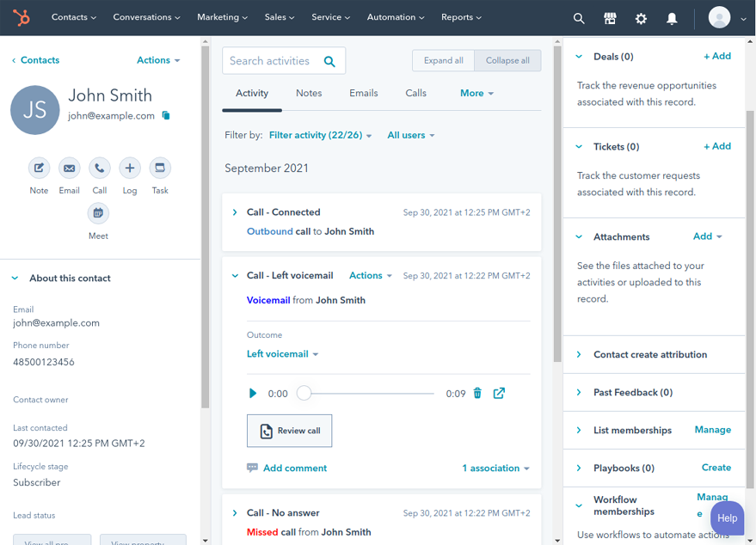Play the voicemail recording
This screenshot has width=756, height=545.
click(x=252, y=393)
